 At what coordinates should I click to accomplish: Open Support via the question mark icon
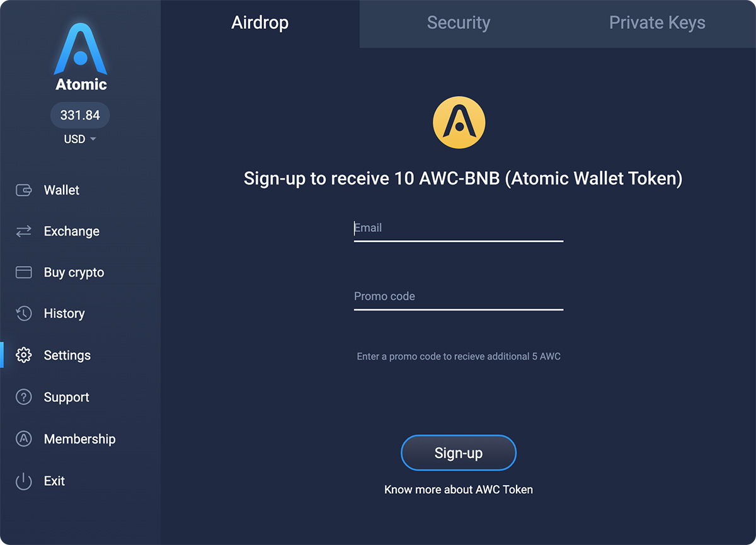pyautogui.click(x=23, y=397)
